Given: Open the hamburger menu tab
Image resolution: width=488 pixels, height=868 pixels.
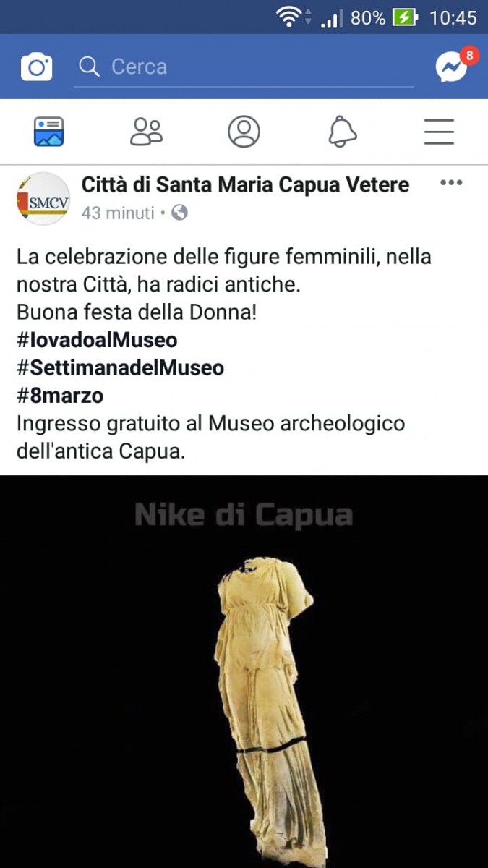Looking at the screenshot, I should [439, 132].
